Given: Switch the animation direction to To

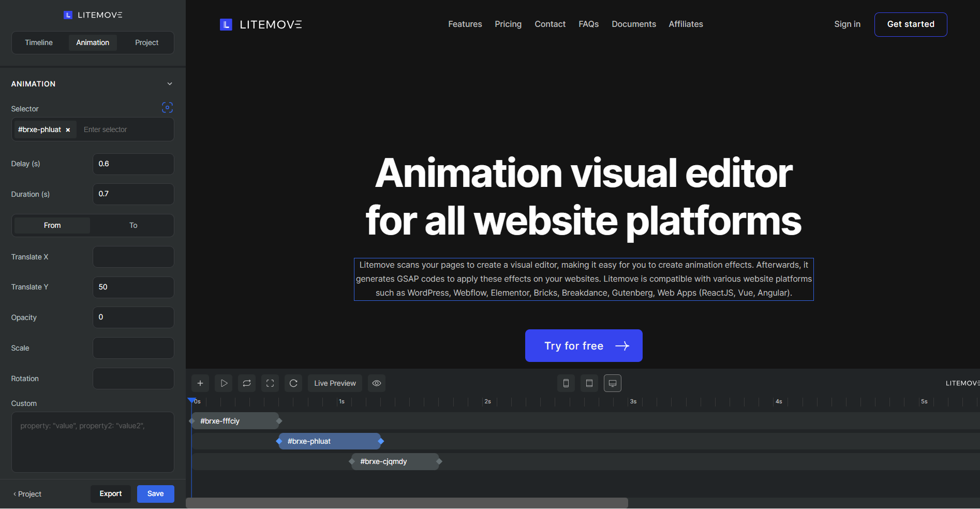Looking at the screenshot, I should [x=132, y=225].
